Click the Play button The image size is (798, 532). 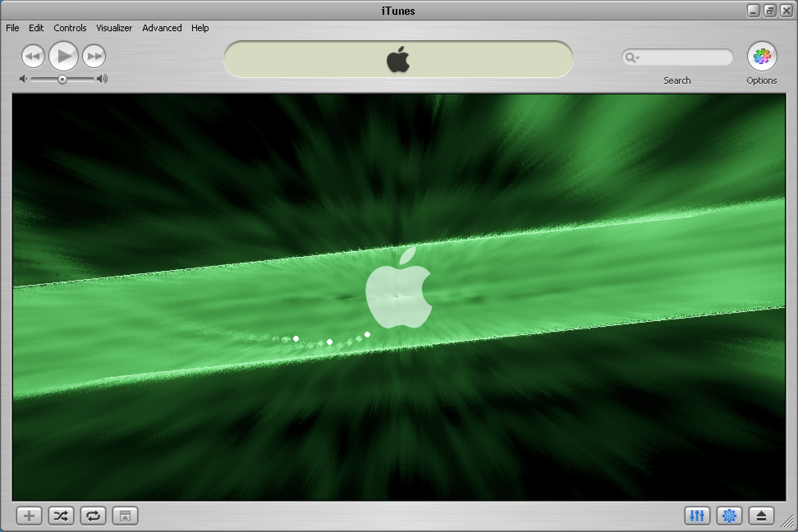63,56
